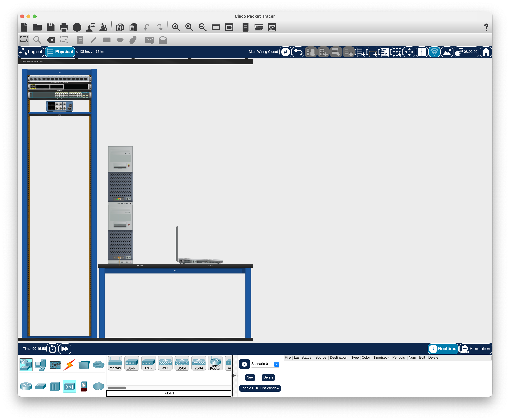This screenshot has width=510, height=420.
Task: Select the Wireless Devices subcategory
Action: 69,386
